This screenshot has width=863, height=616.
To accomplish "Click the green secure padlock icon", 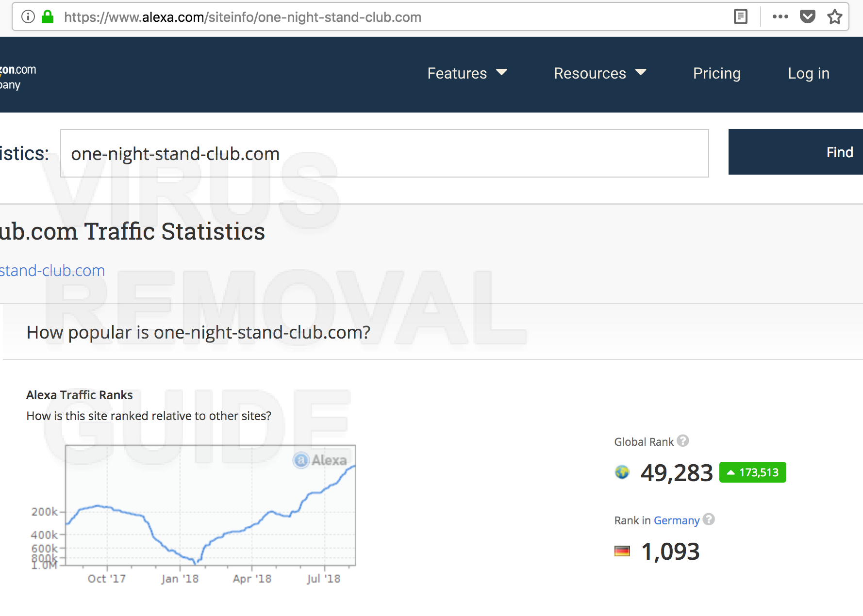I will click(48, 17).
